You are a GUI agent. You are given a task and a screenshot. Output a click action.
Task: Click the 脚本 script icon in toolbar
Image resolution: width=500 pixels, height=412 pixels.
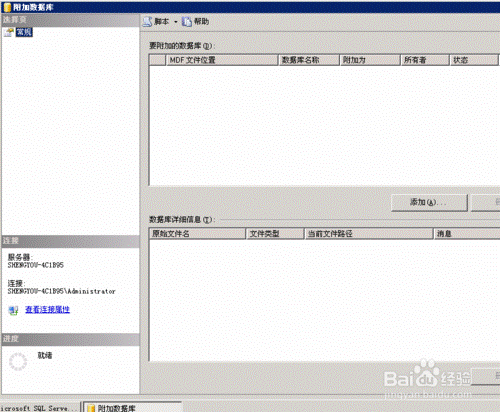[x=147, y=22]
